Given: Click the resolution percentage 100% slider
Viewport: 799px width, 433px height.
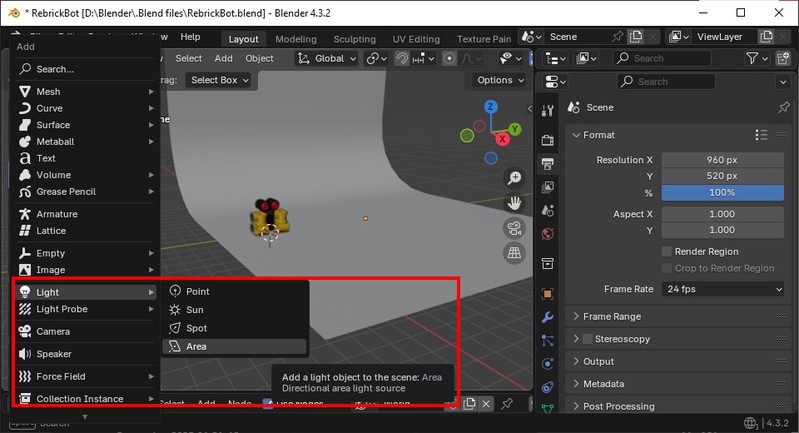Looking at the screenshot, I should [x=722, y=192].
